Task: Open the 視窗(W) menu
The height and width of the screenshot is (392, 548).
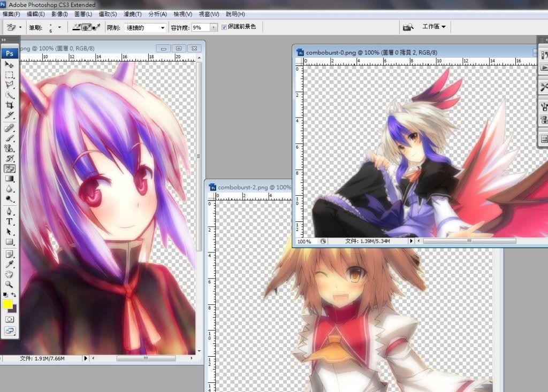Action: [209, 14]
